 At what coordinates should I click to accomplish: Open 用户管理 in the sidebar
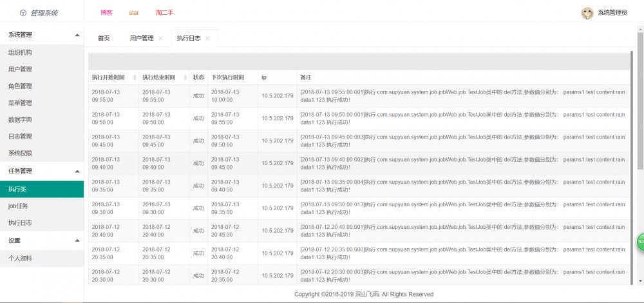pyautogui.click(x=42, y=70)
